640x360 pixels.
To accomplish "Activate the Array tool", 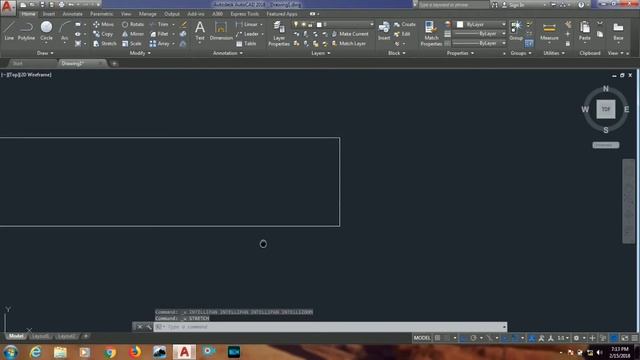I will [x=160, y=43].
